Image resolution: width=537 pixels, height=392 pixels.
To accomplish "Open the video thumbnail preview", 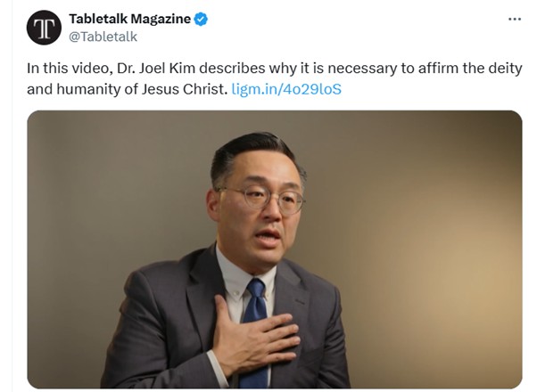I will tap(275, 249).
